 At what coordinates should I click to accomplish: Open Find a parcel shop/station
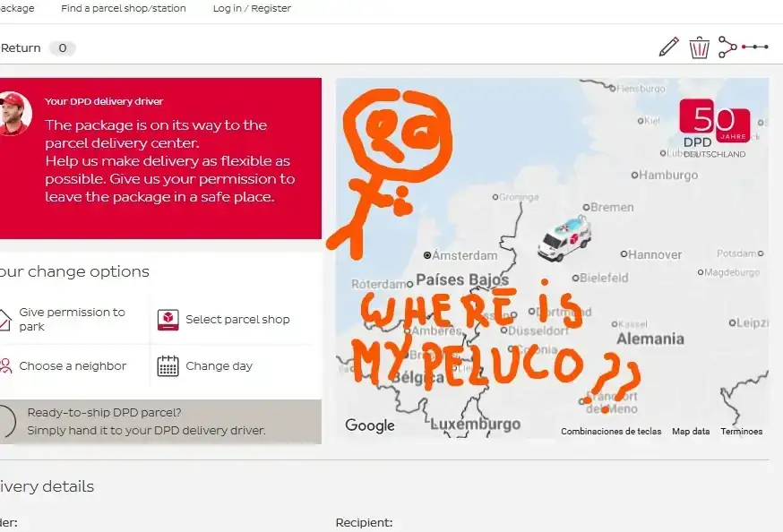pos(124,8)
